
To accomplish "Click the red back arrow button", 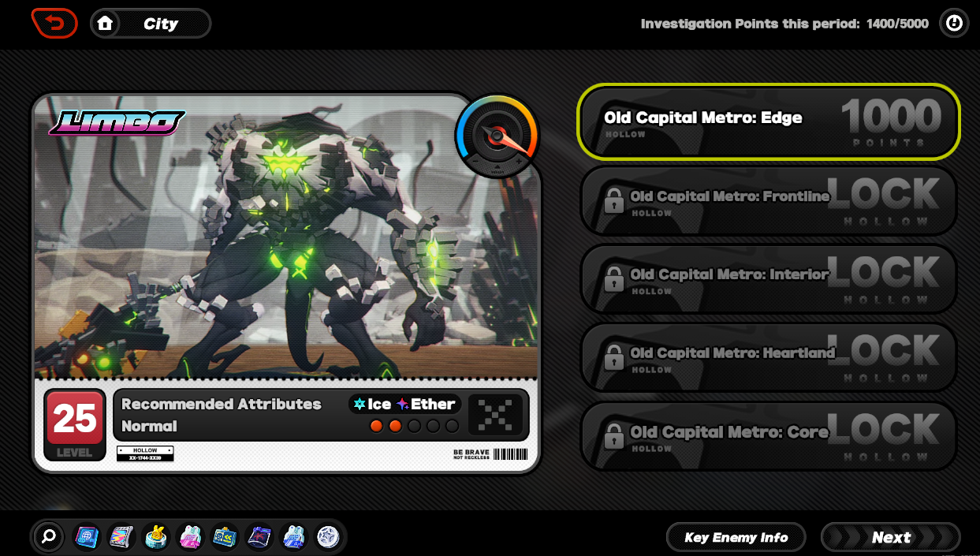I will point(54,24).
